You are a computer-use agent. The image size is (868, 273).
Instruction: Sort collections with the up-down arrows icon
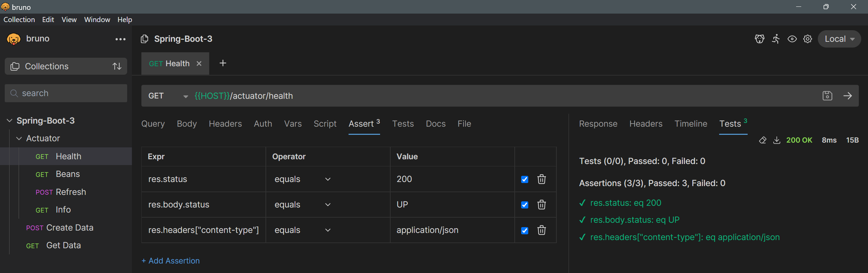tap(117, 66)
